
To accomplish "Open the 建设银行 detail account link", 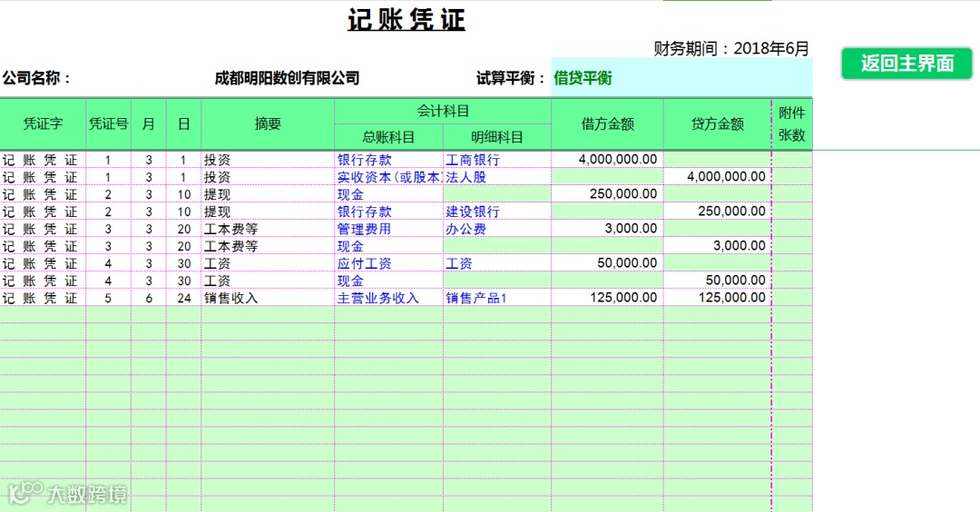I will (x=473, y=212).
